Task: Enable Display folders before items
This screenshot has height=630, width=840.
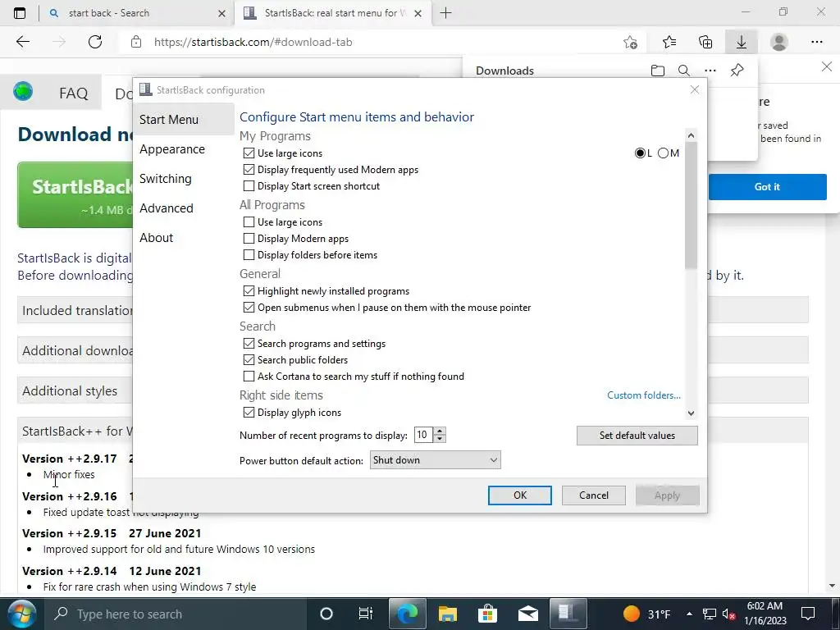Action: (x=249, y=255)
